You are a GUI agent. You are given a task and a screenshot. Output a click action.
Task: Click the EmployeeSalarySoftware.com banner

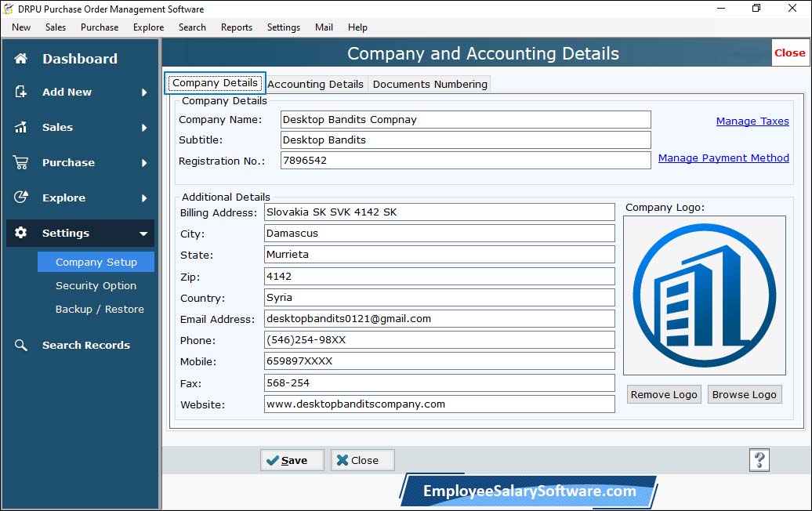529,491
